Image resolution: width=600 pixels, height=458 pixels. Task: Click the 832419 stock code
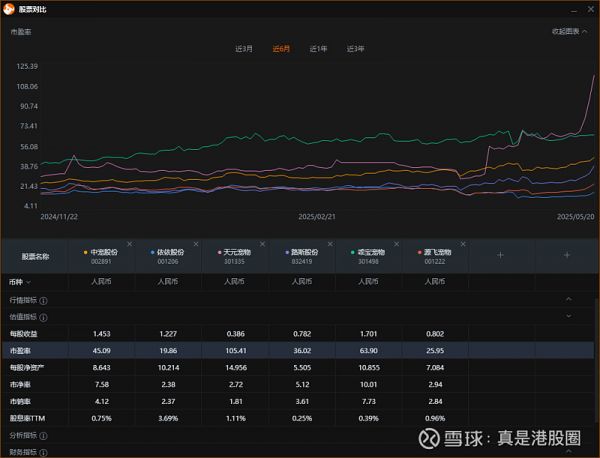(x=302, y=262)
